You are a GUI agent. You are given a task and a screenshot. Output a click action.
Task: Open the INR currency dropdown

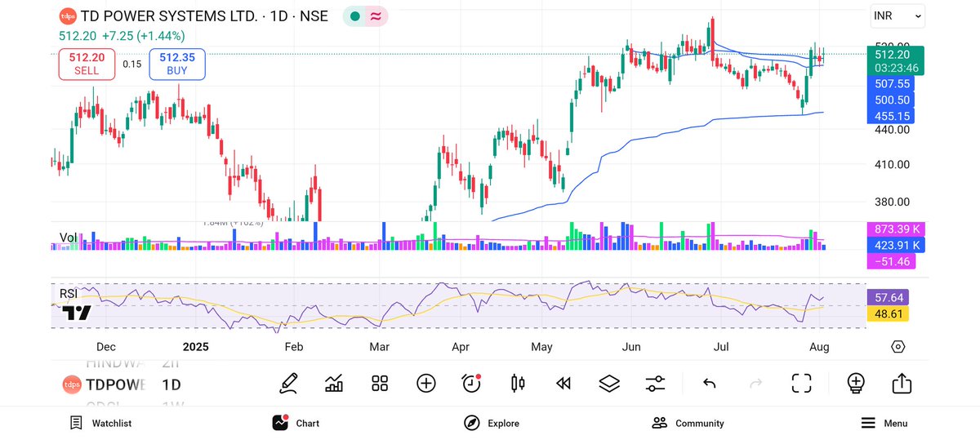tap(897, 16)
